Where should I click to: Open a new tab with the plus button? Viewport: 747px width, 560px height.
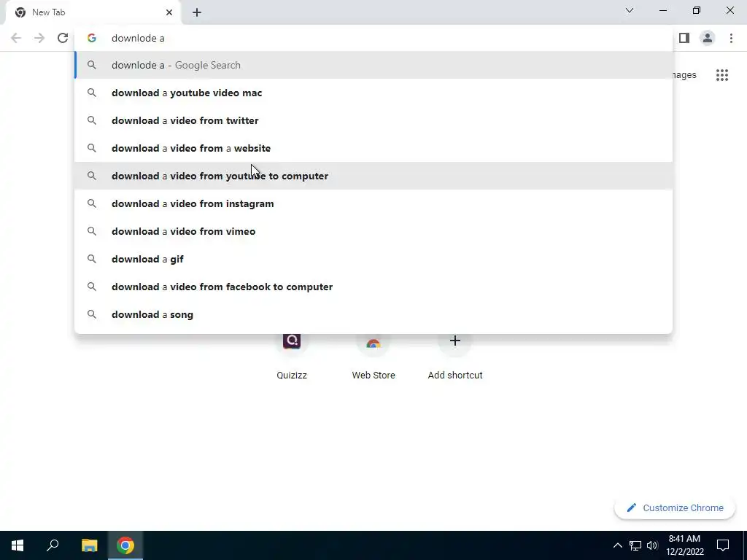(x=197, y=12)
